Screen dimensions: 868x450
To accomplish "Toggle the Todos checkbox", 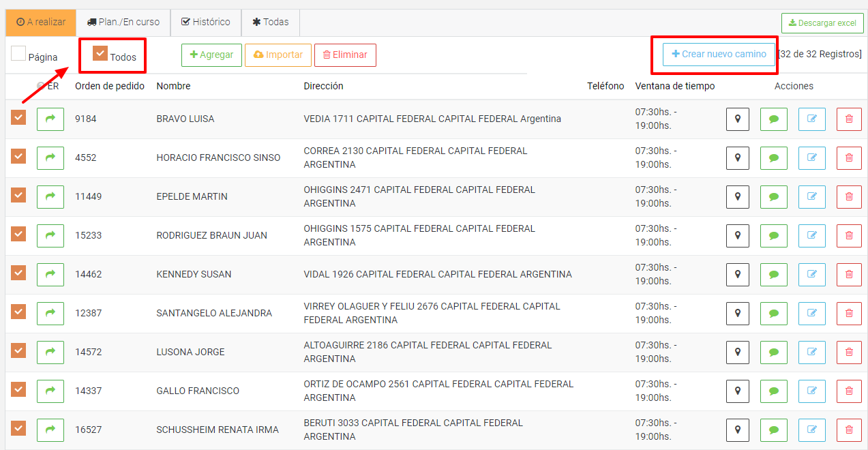I will [100, 54].
